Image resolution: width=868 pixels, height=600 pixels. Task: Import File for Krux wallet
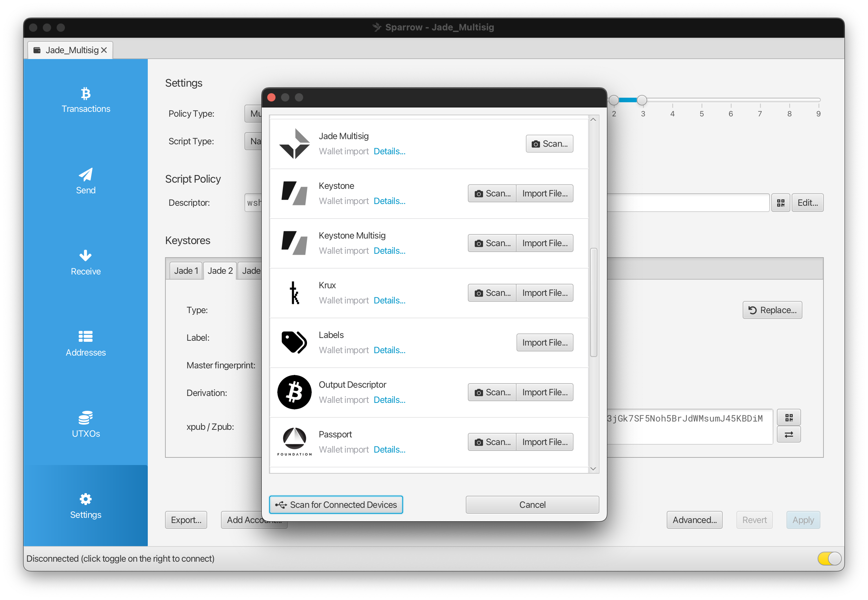tap(545, 293)
